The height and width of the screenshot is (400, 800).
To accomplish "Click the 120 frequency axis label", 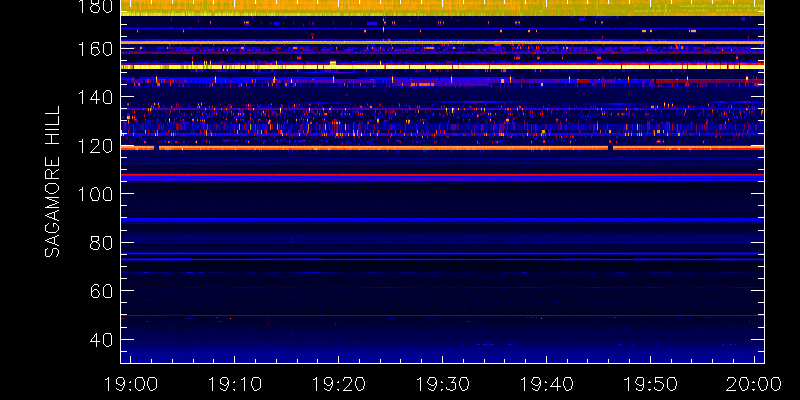I will (x=95, y=146).
